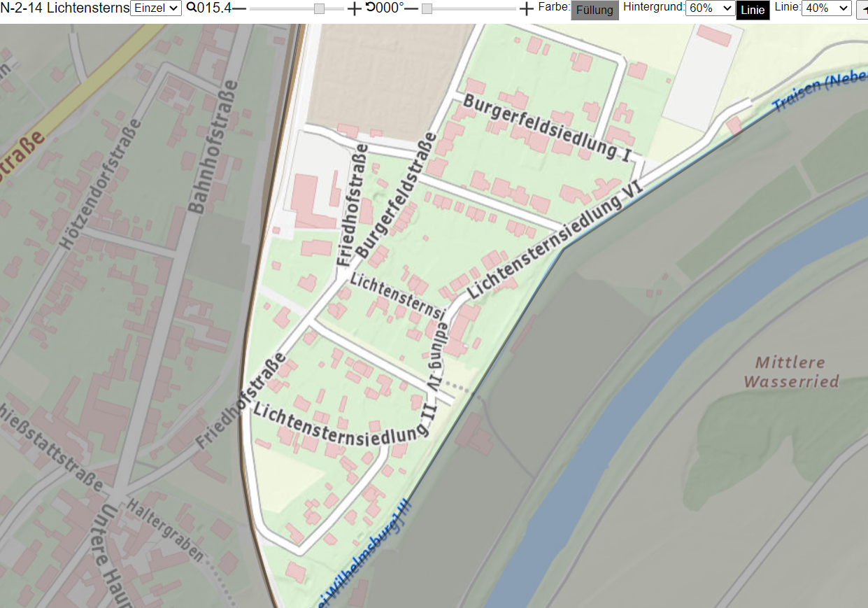Image resolution: width=868 pixels, height=608 pixels.
Task: Click the Füllung color button
Action: (595, 10)
